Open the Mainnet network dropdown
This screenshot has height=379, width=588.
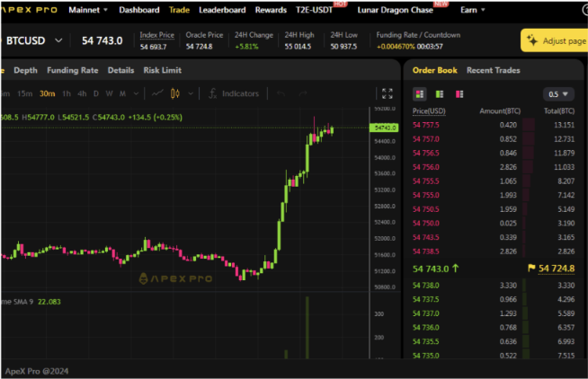tap(88, 10)
